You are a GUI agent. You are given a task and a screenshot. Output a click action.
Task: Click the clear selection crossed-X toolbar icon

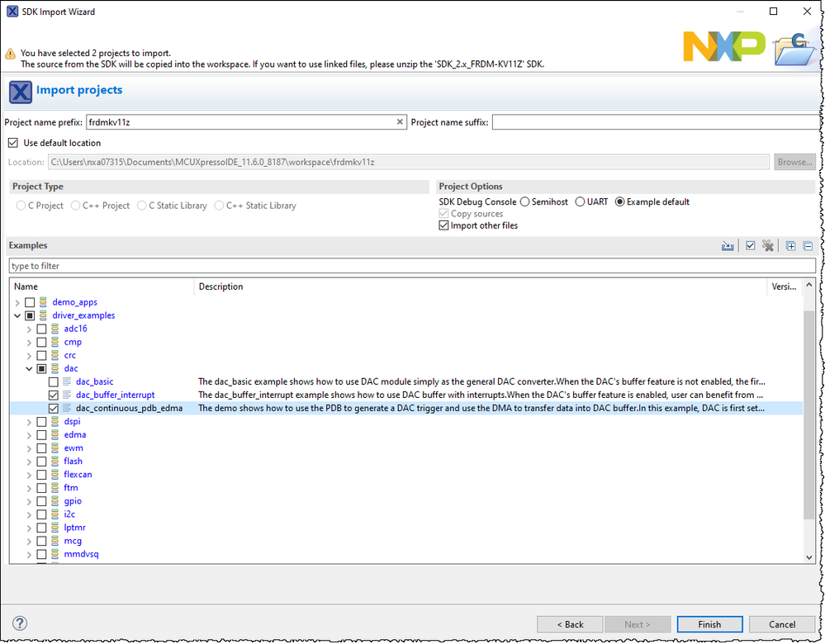click(768, 246)
